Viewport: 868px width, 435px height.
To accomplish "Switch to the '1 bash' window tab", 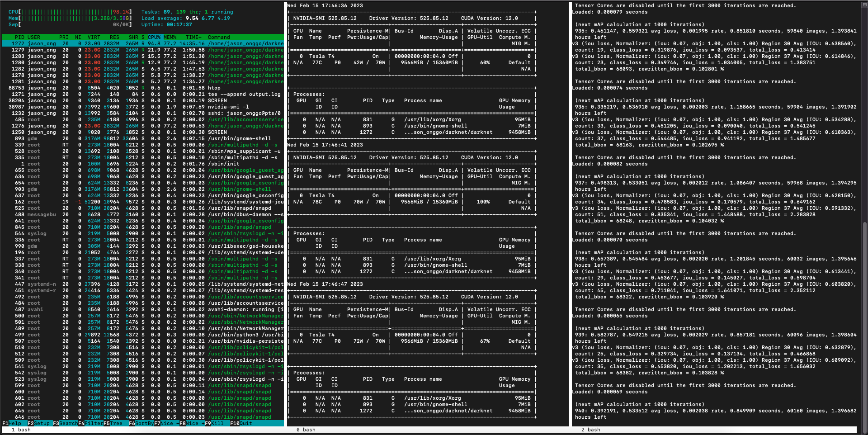I will pos(21,430).
